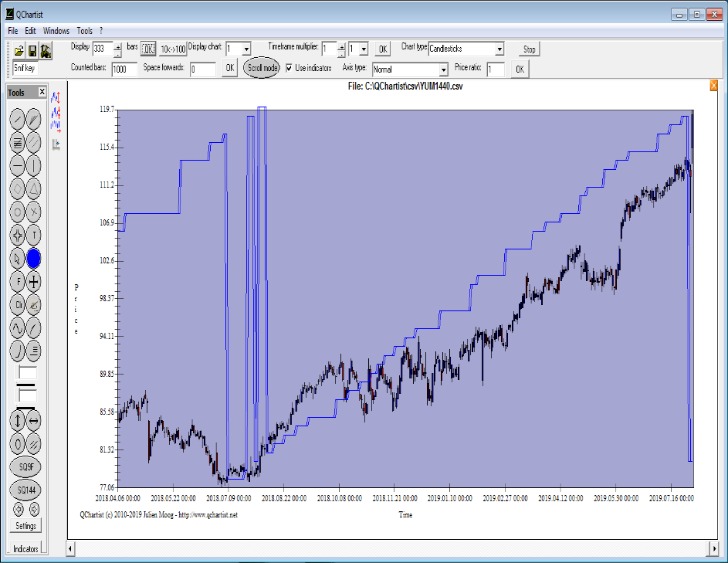This screenshot has width=728, height=563.
Task: Select the text label tool T
Action: (x=35, y=235)
